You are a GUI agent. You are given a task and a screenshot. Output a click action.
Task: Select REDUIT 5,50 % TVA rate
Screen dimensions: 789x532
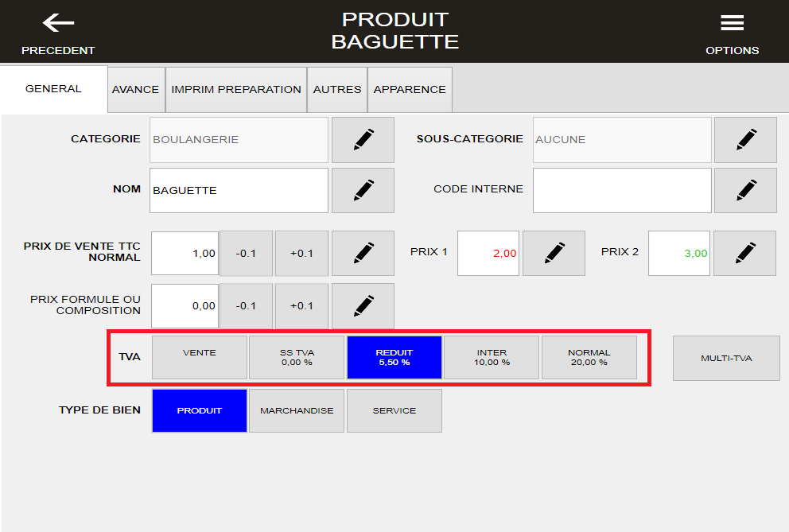(x=394, y=357)
